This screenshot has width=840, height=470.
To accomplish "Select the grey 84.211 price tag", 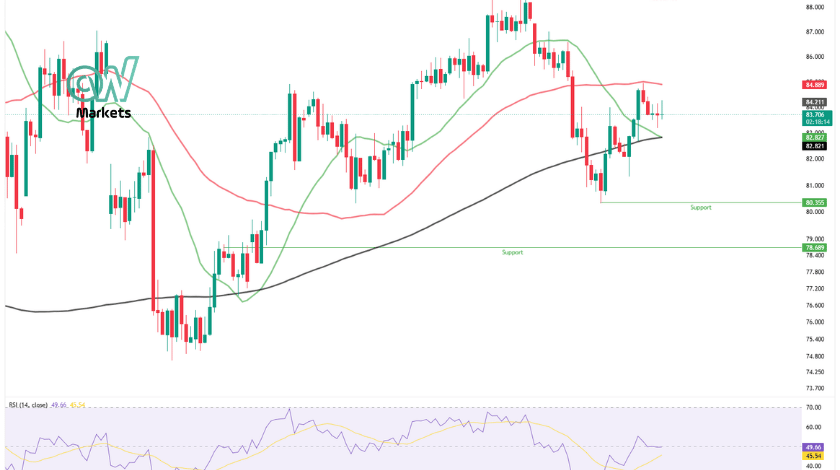I will click(x=814, y=102).
